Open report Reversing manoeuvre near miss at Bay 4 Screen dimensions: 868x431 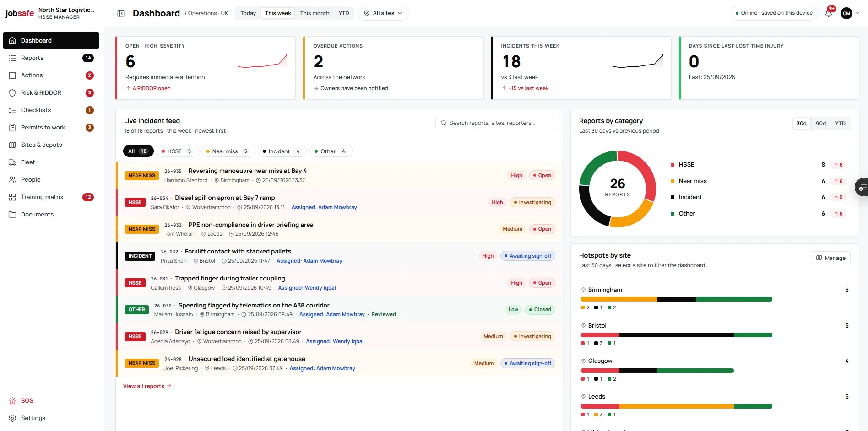(x=248, y=171)
